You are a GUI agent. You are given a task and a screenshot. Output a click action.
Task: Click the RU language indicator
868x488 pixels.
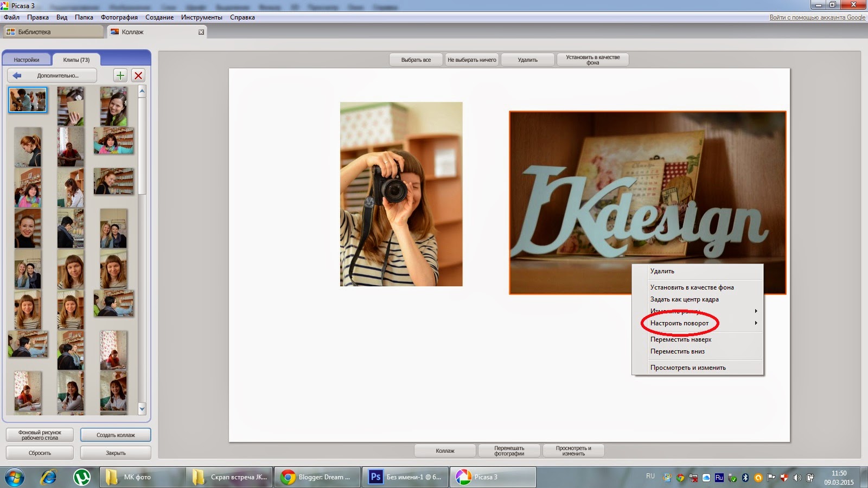click(650, 476)
